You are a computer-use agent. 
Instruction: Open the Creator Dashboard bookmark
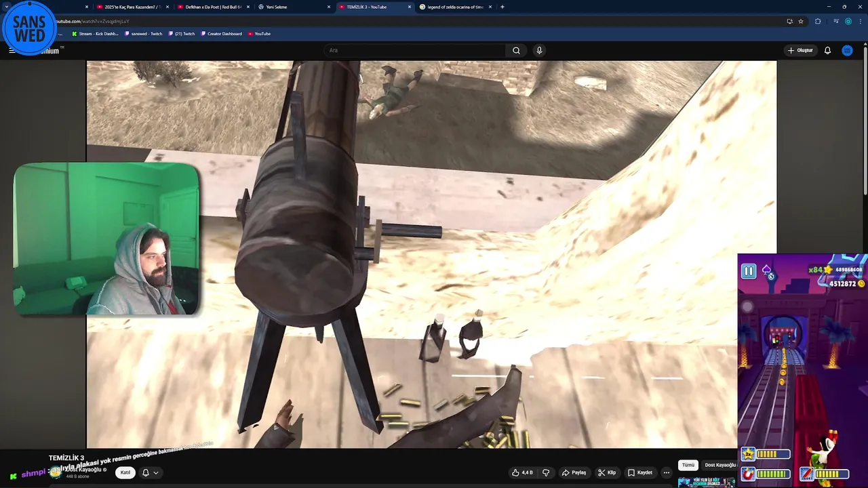[x=221, y=34]
